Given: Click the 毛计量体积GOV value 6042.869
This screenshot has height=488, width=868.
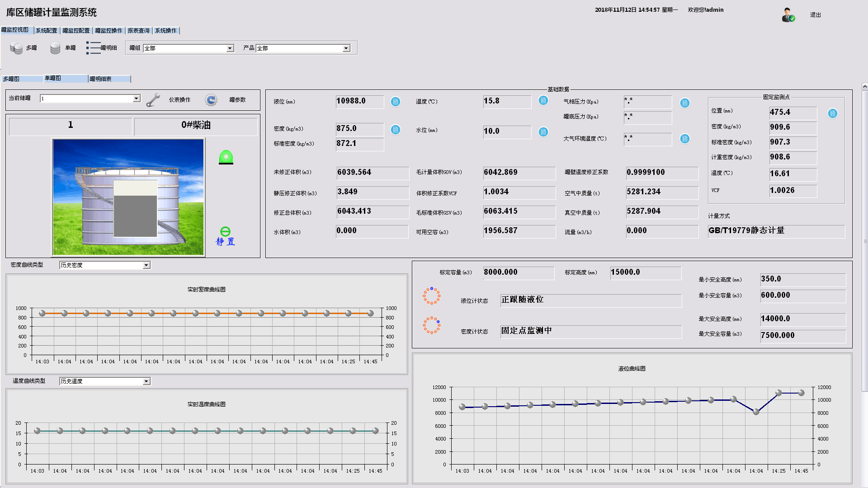Looking at the screenshot, I should [519, 173].
